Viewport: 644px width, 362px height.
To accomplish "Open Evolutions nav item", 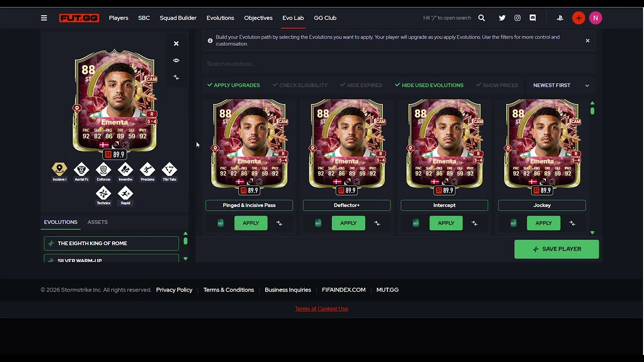I will 220,18.
